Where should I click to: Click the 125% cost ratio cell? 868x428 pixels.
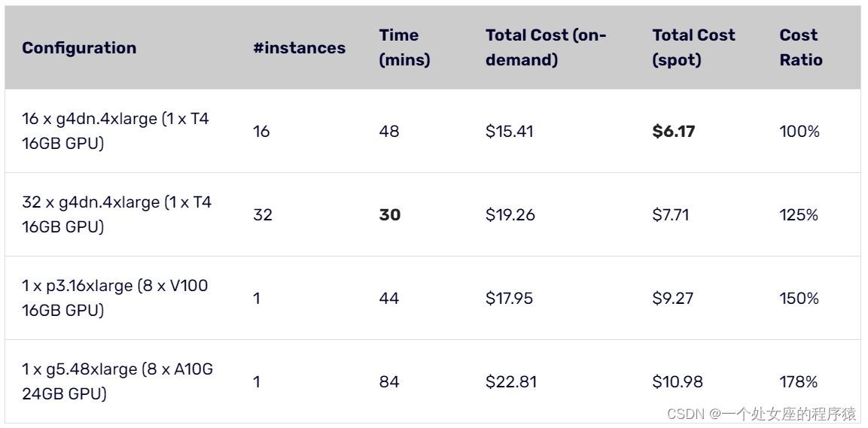(x=799, y=214)
